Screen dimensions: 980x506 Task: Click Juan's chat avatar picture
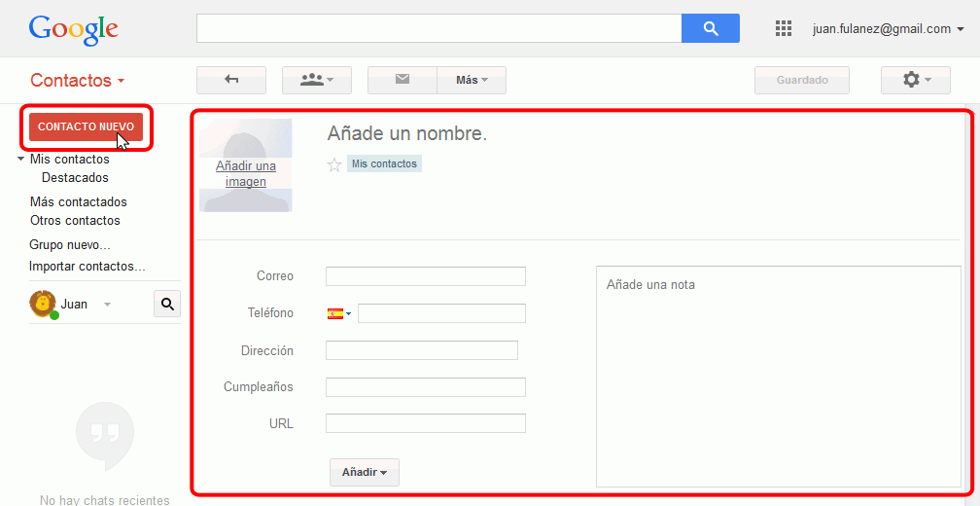point(43,304)
